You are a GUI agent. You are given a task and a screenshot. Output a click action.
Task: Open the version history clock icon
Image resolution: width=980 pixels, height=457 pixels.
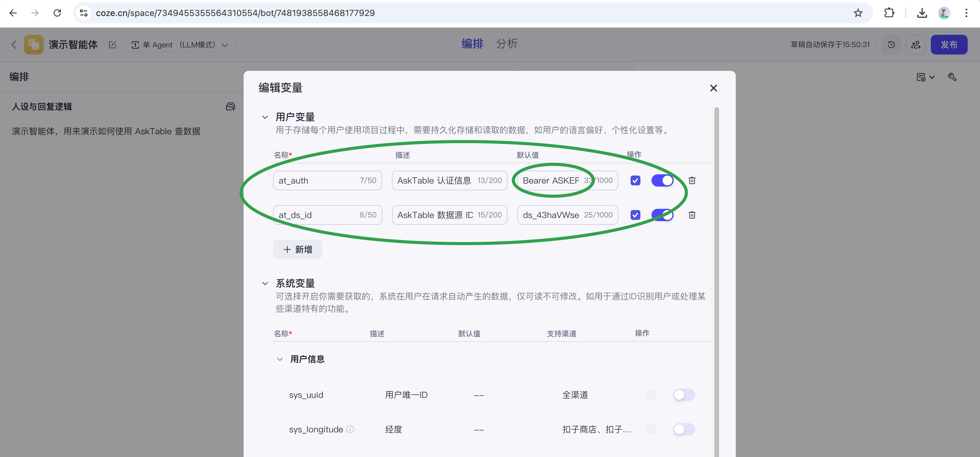point(891,45)
